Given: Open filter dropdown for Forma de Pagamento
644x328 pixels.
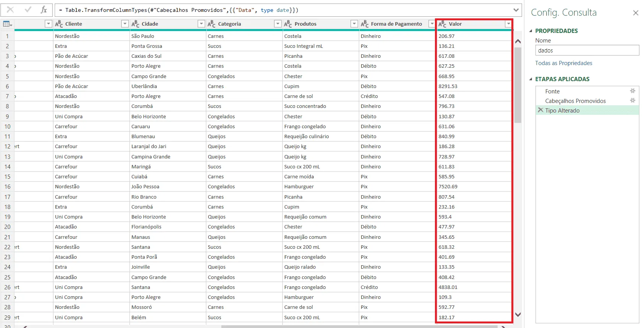Looking at the screenshot, I should (x=432, y=24).
